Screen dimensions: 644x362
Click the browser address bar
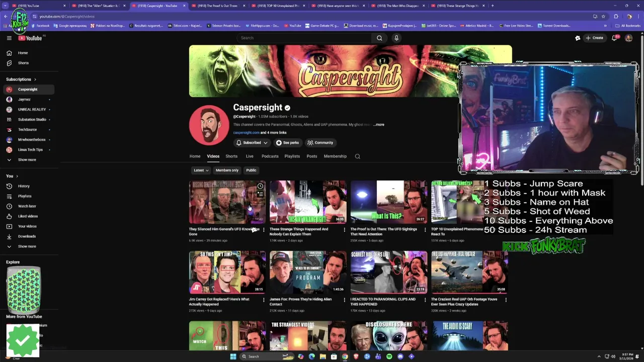pyautogui.click(x=312, y=16)
